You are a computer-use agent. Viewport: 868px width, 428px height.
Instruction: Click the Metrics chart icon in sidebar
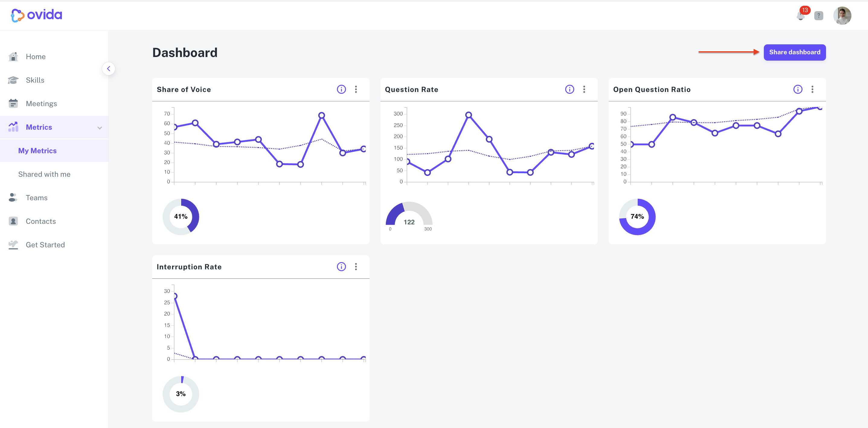[13, 127]
